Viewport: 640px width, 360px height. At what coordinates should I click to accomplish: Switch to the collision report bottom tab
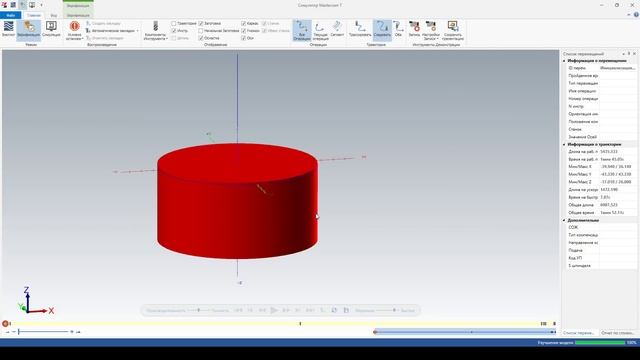point(618,333)
